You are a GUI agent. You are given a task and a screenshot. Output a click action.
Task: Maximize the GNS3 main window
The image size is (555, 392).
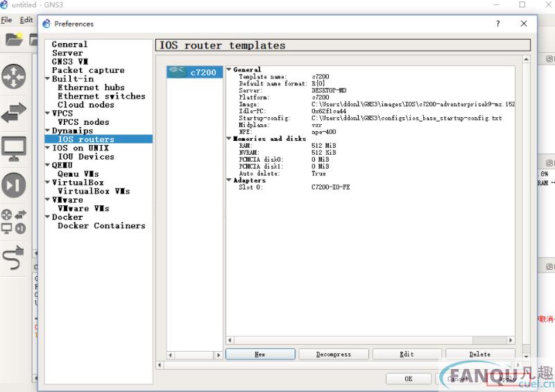522,5
